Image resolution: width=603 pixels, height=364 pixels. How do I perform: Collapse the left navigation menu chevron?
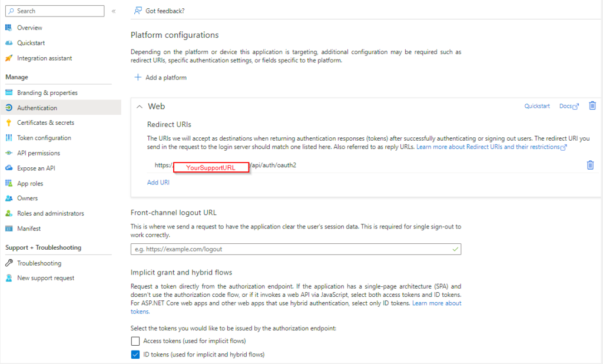[114, 11]
